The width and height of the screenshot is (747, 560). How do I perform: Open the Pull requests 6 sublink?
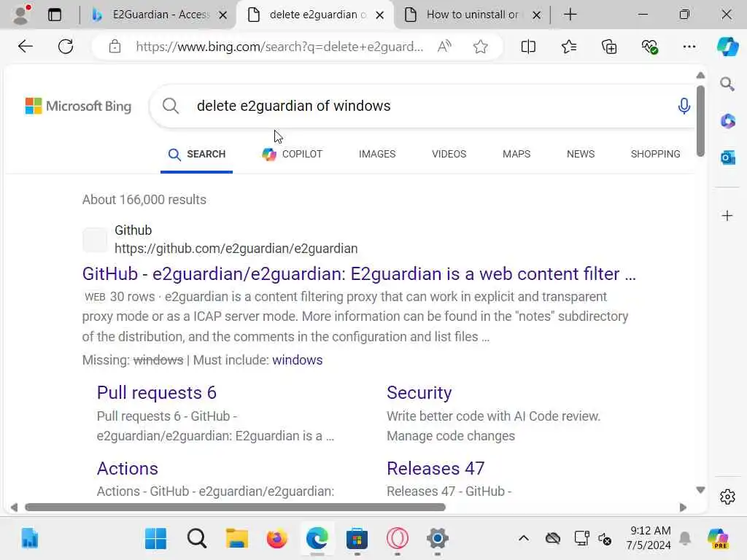(157, 393)
